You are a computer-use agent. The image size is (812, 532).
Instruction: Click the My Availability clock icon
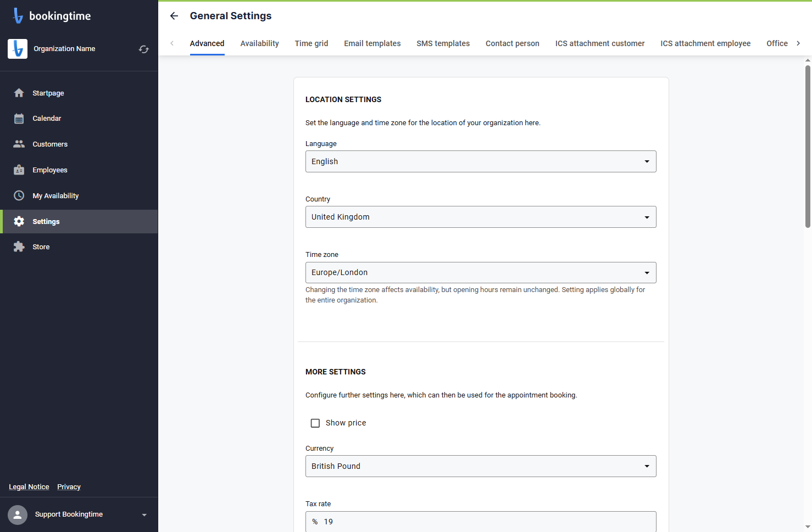click(19, 195)
